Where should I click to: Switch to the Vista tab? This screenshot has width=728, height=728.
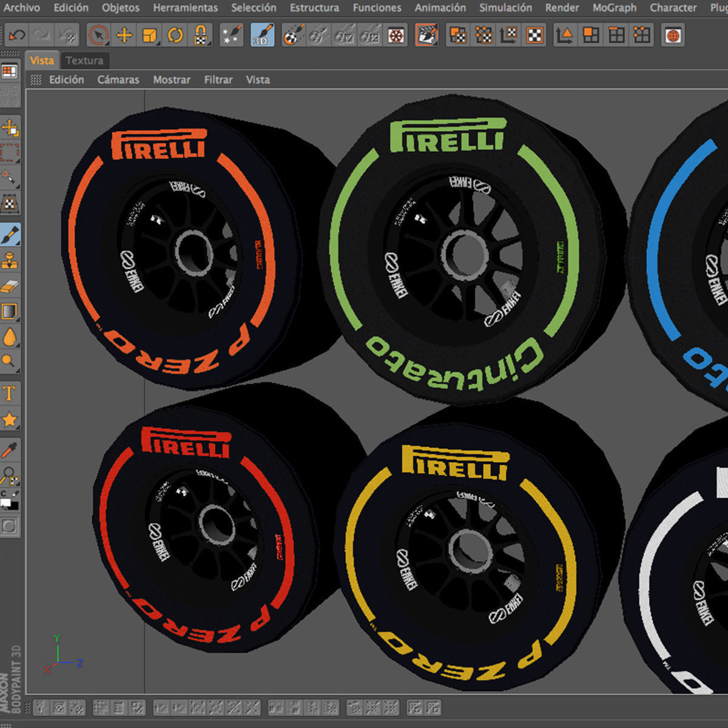(42, 60)
